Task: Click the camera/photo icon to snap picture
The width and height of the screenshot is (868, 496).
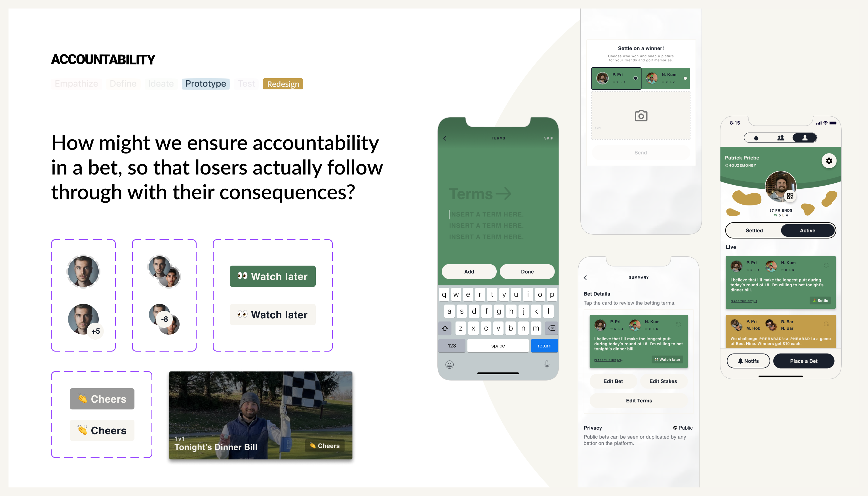Action: pos(641,116)
